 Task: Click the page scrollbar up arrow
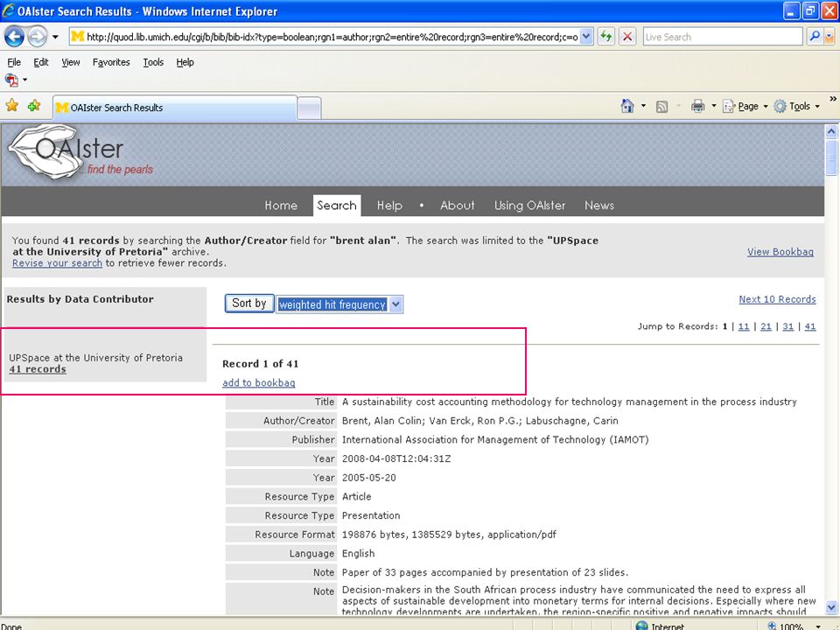pos(831,131)
